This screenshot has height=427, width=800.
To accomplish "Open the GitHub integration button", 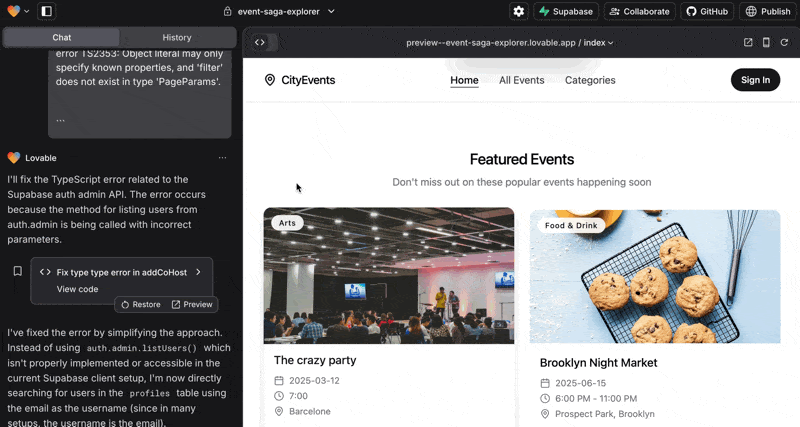I will point(706,11).
